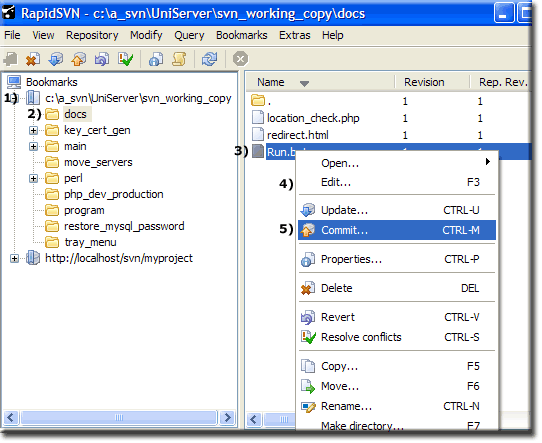The height and width of the screenshot is (443, 542).
Task: Open the Bookmarks menu
Action: point(242,35)
